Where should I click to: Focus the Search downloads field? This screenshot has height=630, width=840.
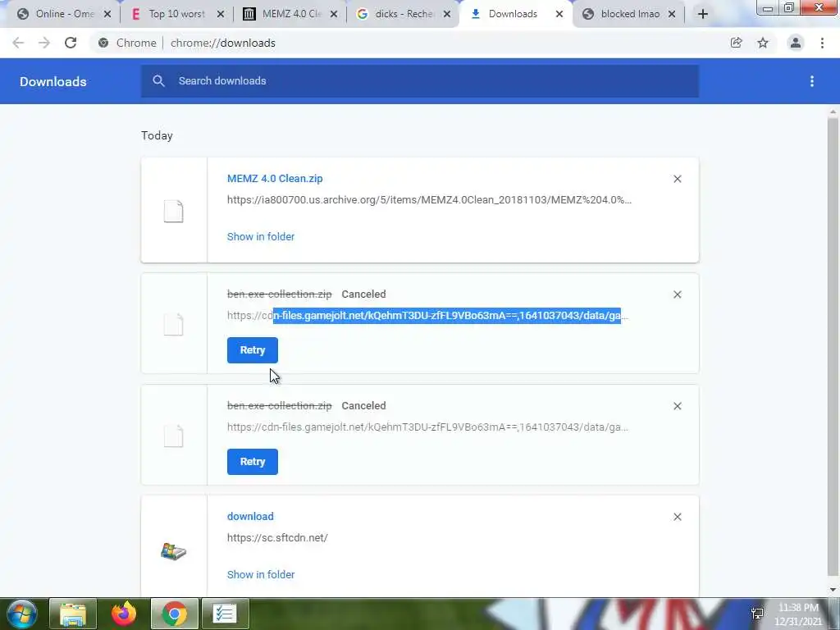point(420,81)
